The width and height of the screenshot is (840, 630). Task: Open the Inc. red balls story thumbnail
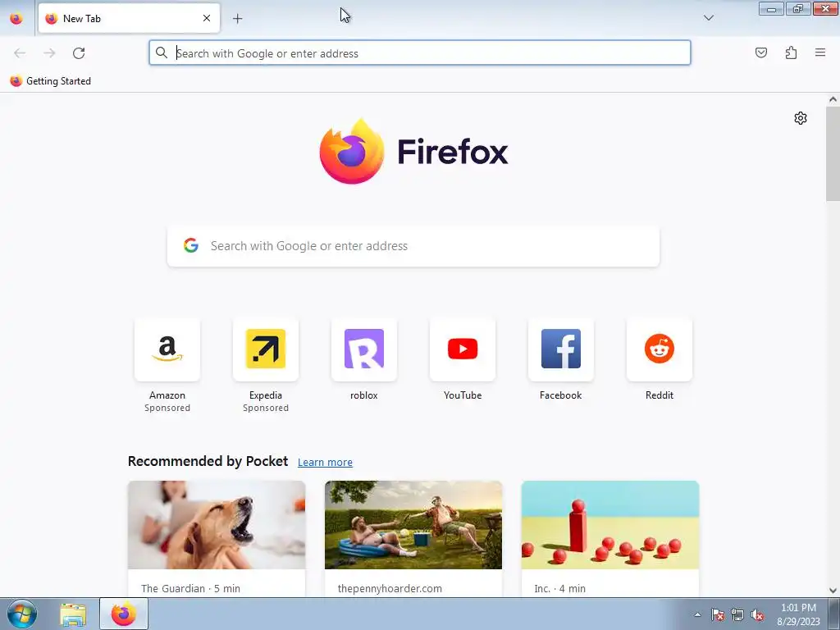pos(610,524)
